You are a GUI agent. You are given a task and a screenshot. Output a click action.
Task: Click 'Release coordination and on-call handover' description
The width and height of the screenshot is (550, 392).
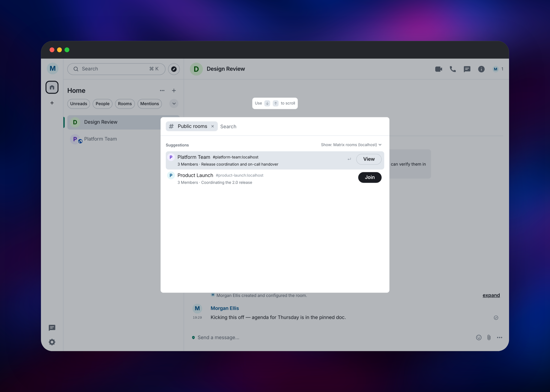pyautogui.click(x=240, y=164)
